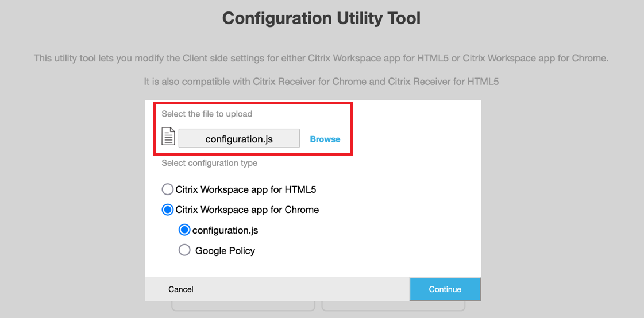644x318 pixels.
Task: Click the "Citrix Workspace app for HTML5" label text
Action: pyautogui.click(x=246, y=189)
